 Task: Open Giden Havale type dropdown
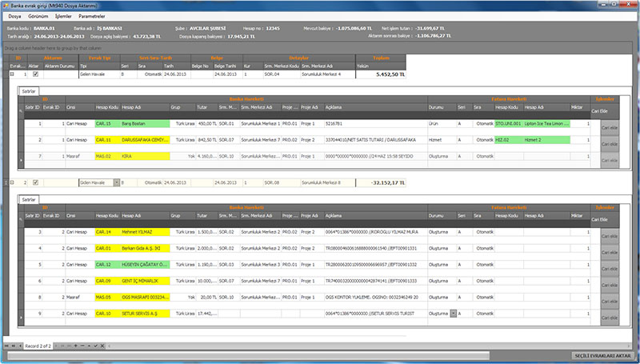(116, 183)
